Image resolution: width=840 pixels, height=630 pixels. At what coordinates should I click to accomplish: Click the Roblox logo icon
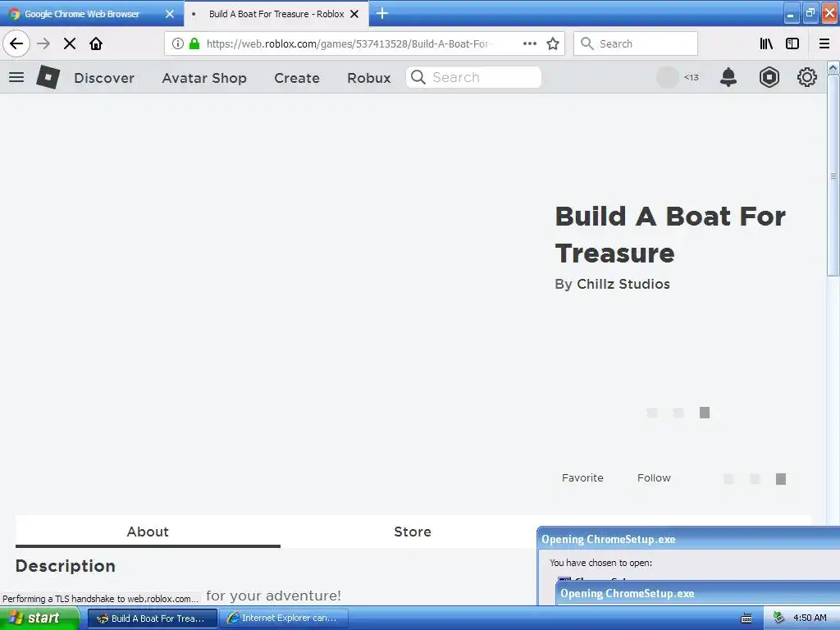pos(48,77)
